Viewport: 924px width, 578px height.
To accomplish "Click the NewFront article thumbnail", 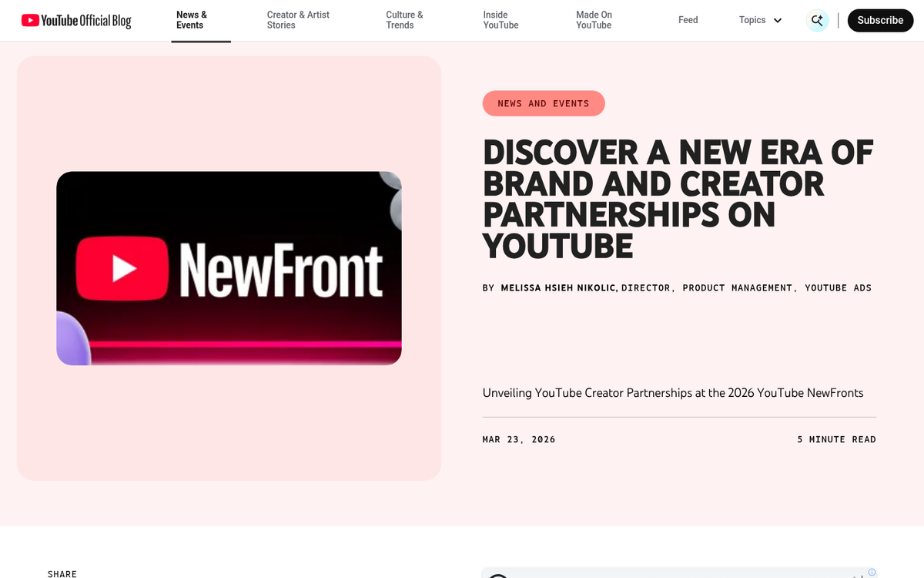I will tap(229, 267).
